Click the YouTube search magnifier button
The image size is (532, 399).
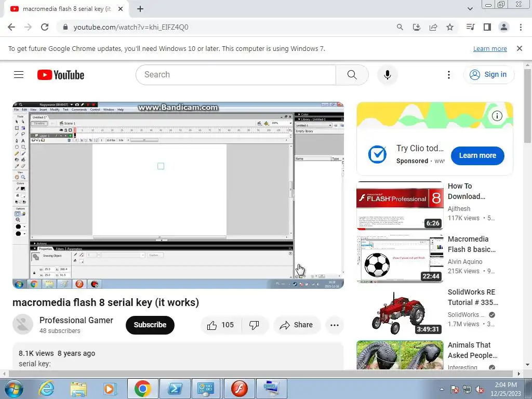[x=352, y=75]
